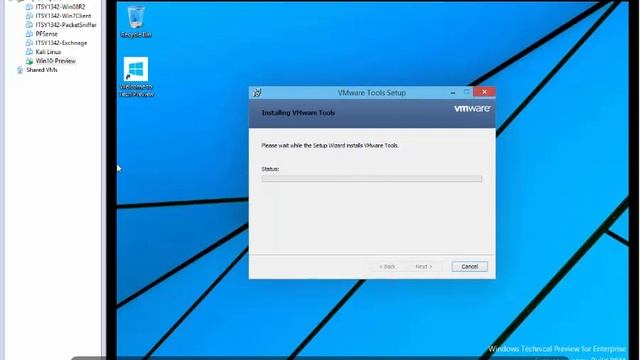Select the PFSense virtual machine
The image size is (640, 360).
point(47,34)
